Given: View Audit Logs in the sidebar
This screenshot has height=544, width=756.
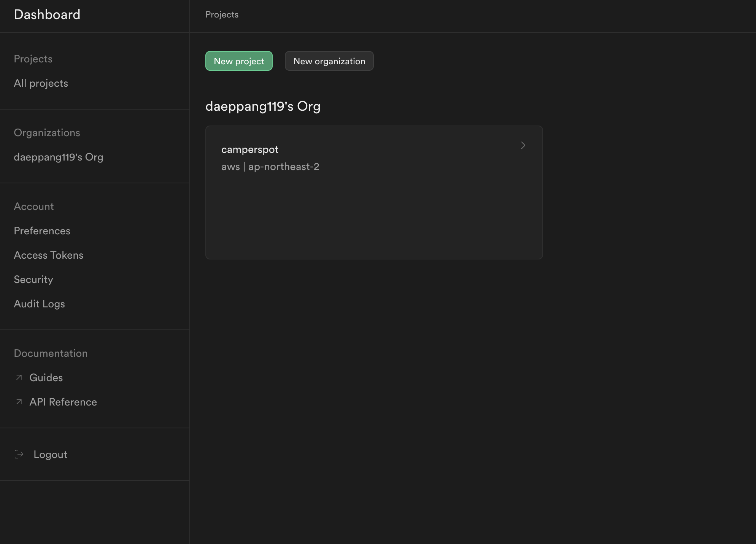Looking at the screenshot, I should coord(39,304).
